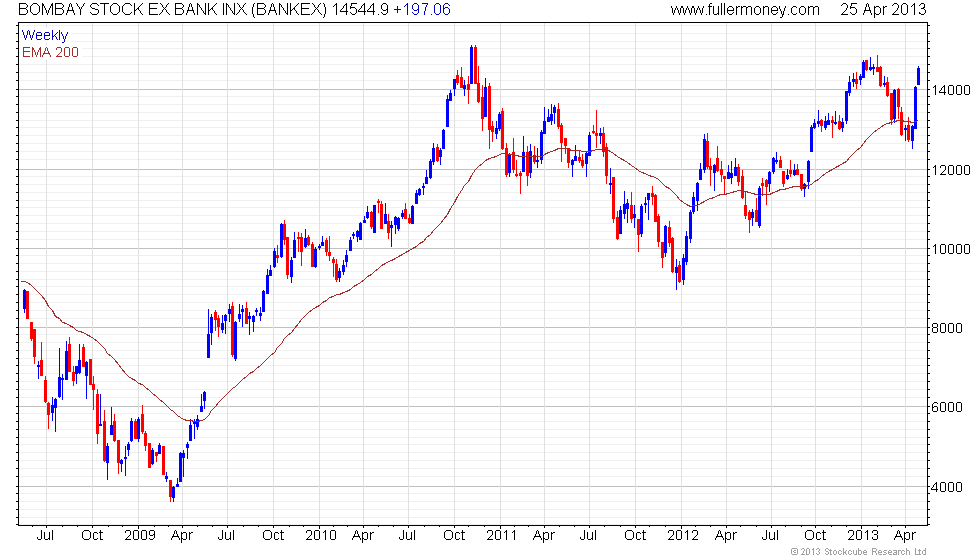
Task: Open the www.fullermoney.com link text
Action: 745,9
